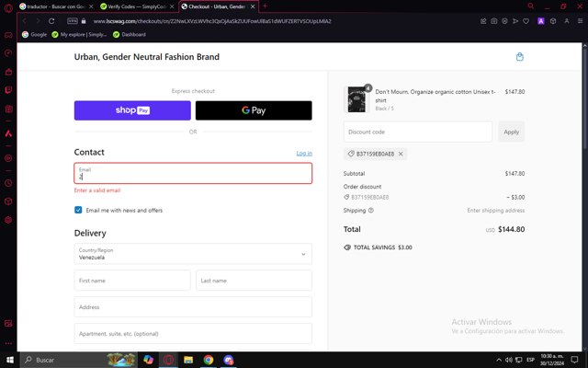Click the snapshot camera icon in toolbar
The width and height of the screenshot is (588, 368).
[x=494, y=21]
